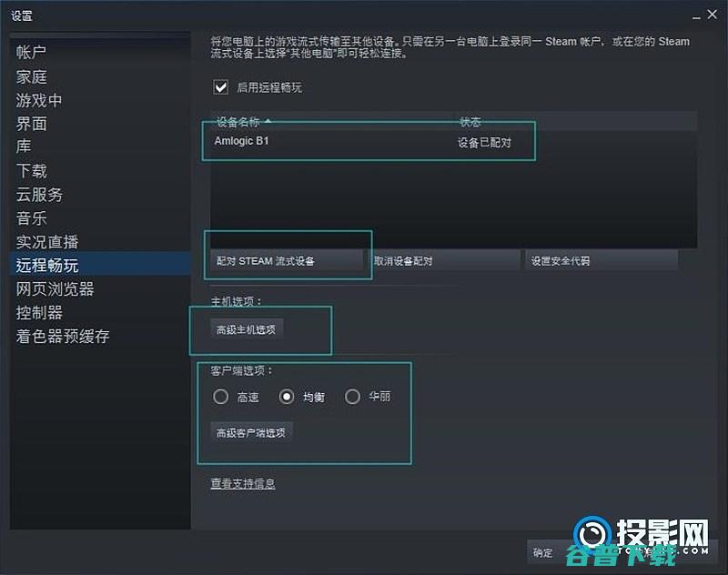Click 配对 STEAM 流式设备 button

287,261
